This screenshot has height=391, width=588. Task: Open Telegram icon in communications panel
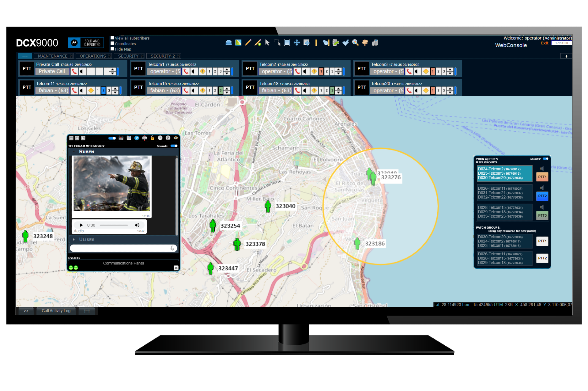137,138
